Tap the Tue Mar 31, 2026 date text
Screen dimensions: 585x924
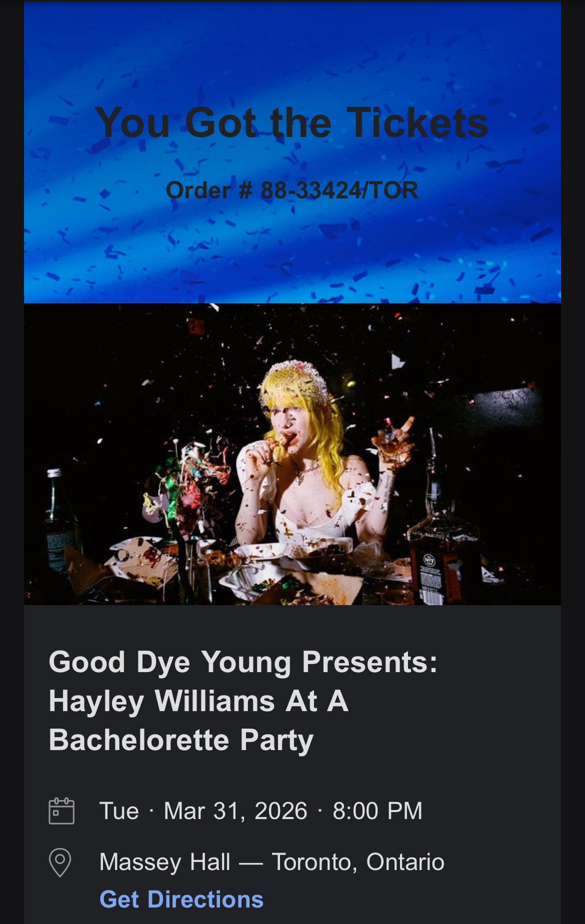[x=203, y=811]
